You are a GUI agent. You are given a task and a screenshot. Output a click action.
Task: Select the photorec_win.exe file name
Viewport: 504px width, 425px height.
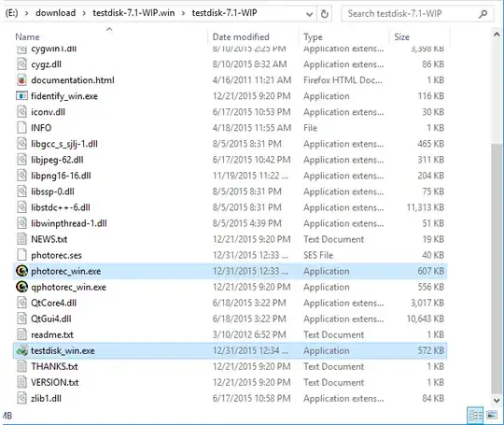[x=66, y=271]
